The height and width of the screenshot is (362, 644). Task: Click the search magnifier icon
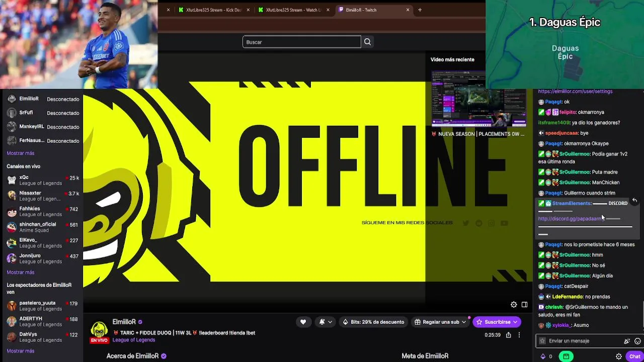(x=367, y=42)
